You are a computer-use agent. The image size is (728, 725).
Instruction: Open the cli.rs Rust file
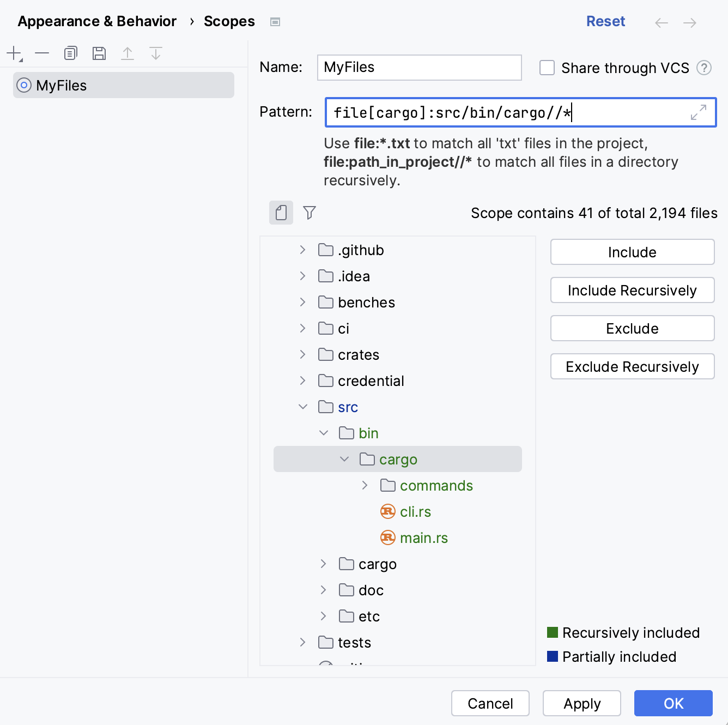coord(415,511)
